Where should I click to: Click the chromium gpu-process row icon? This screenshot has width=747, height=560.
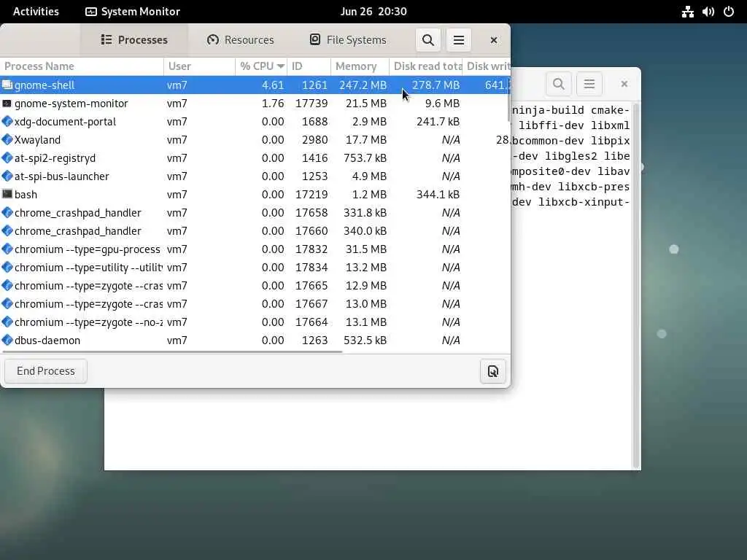[7, 249]
